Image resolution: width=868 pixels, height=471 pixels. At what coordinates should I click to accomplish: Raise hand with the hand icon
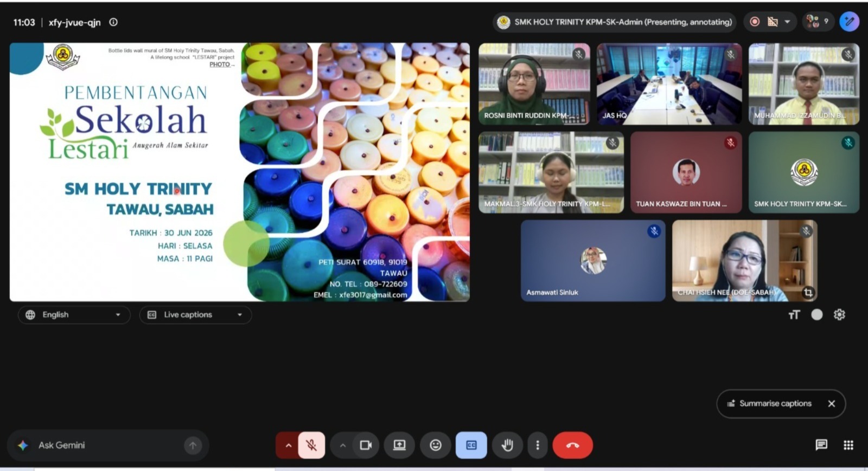507,445
